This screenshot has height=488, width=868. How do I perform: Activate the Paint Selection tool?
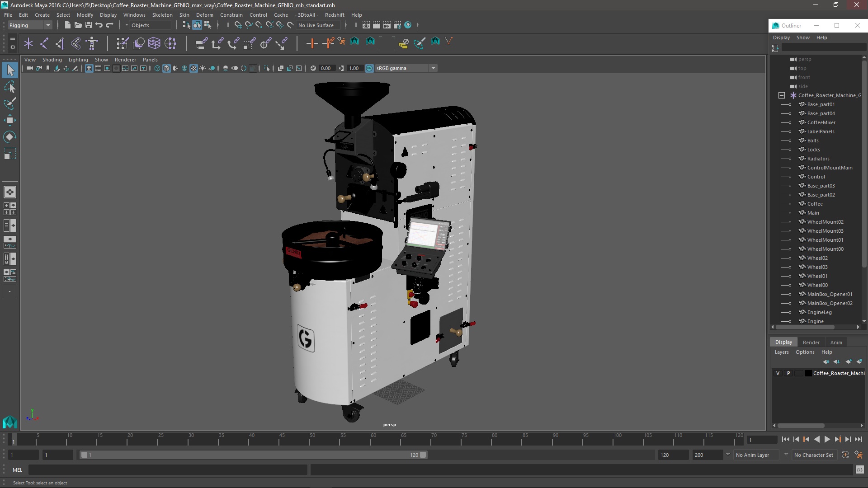(10, 103)
